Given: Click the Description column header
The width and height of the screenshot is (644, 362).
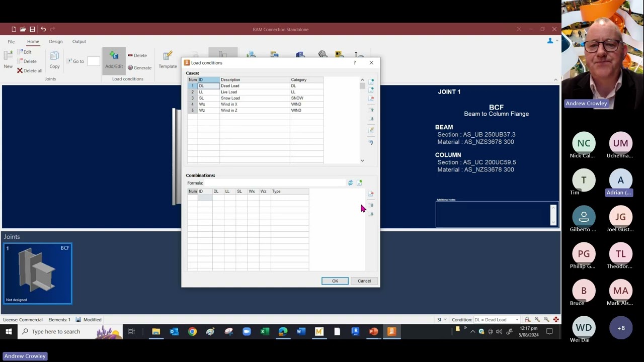Looking at the screenshot, I should click(x=255, y=79).
